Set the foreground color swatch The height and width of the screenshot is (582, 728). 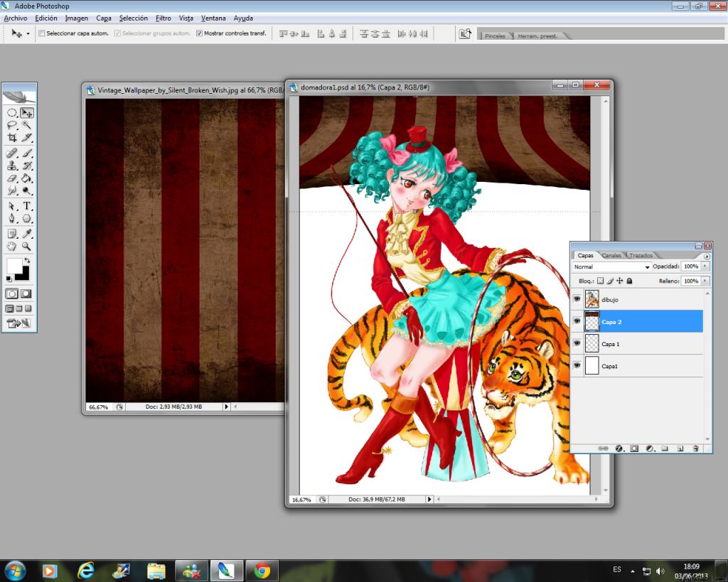(14, 266)
